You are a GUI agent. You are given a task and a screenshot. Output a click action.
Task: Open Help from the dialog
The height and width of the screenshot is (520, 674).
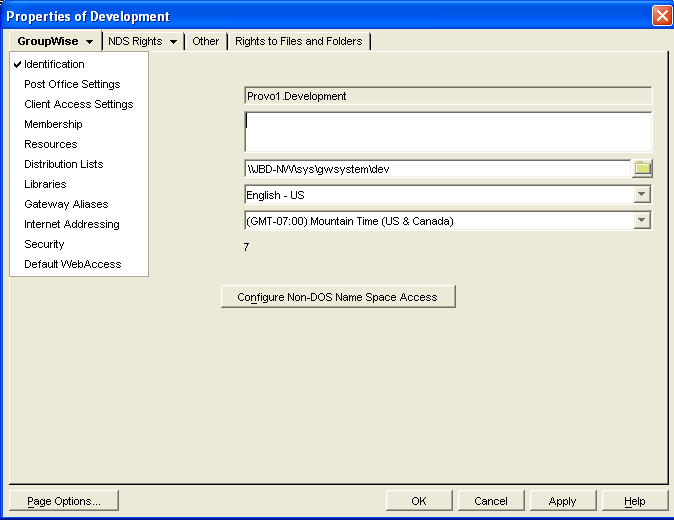[634, 501]
